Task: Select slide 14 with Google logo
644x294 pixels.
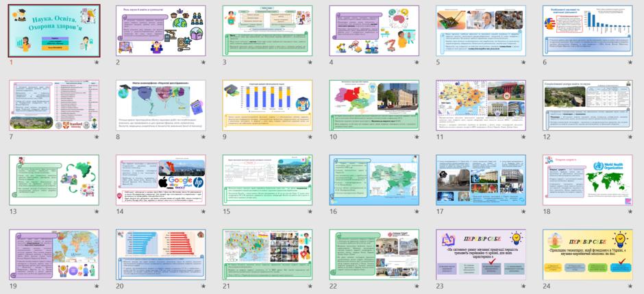Action: pyautogui.click(x=160, y=180)
